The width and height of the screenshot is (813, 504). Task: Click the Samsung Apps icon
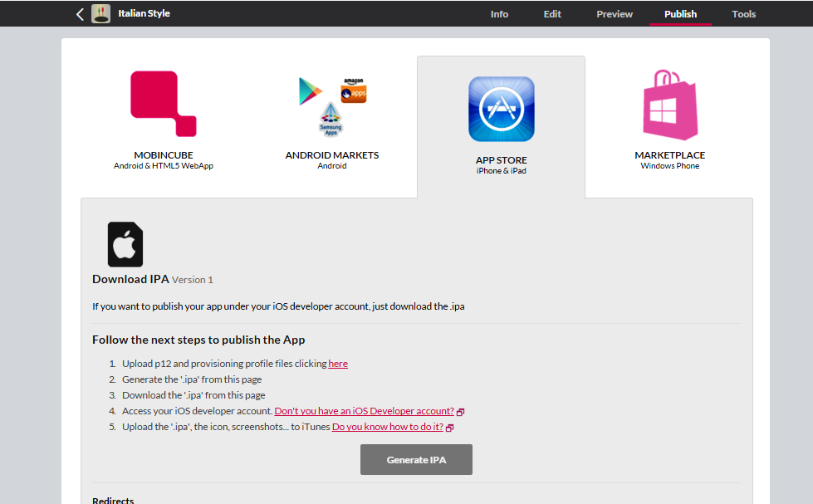coord(331,120)
